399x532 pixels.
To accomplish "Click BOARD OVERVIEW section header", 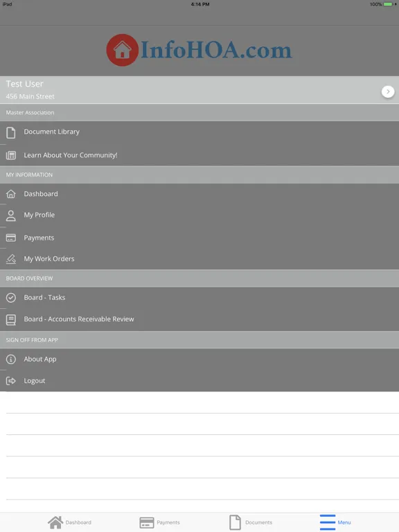I will point(199,278).
